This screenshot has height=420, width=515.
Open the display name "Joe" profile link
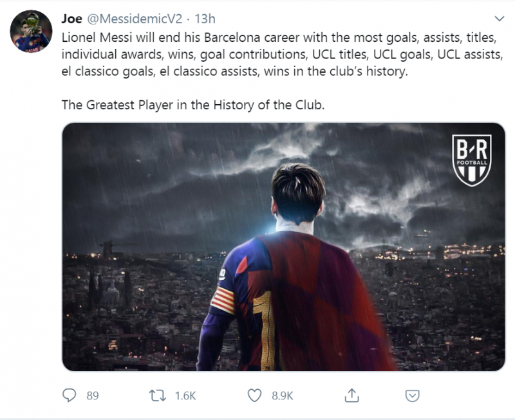pyautogui.click(x=71, y=17)
